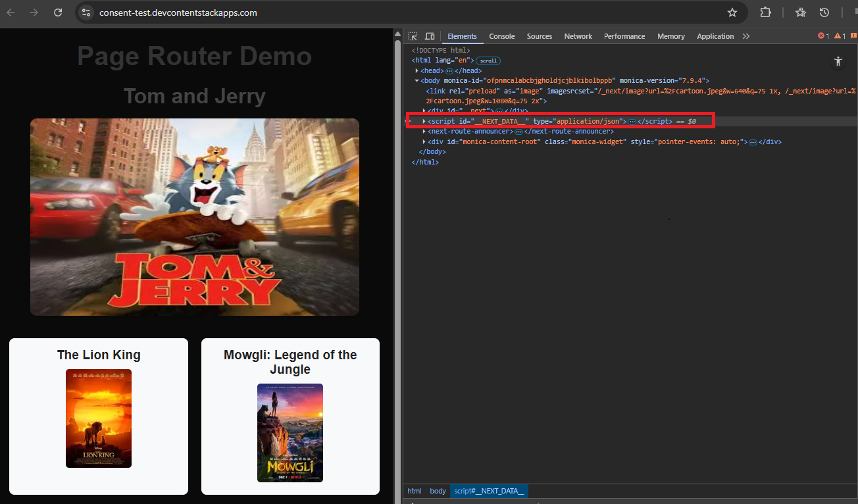Select the link rel="preload" line
This screenshot has width=858, height=504.
(x=639, y=96)
